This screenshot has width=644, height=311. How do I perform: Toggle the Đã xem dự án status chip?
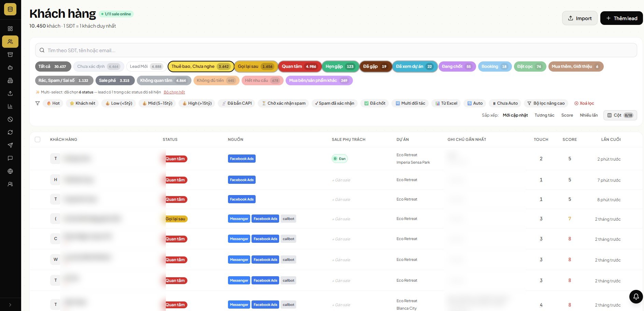tap(414, 66)
